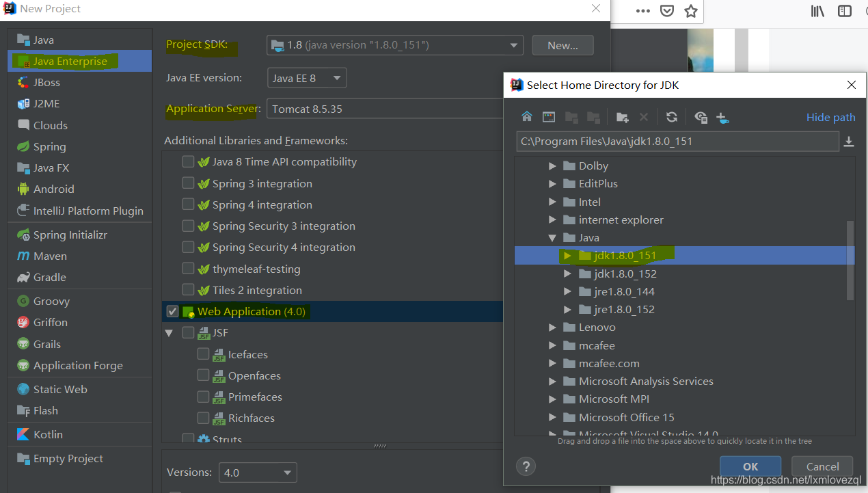Click the Application Server Tomcat 8.5.35 field
The height and width of the screenshot is (493, 868).
coord(385,109)
